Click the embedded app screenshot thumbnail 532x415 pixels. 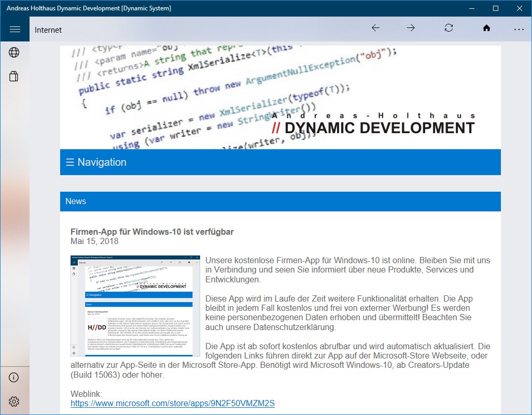pyautogui.click(x=135, y=305)
